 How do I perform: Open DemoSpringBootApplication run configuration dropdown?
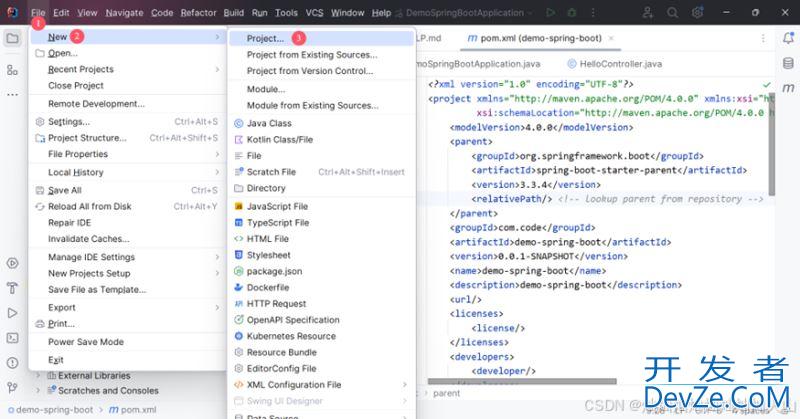click(465, 13)
